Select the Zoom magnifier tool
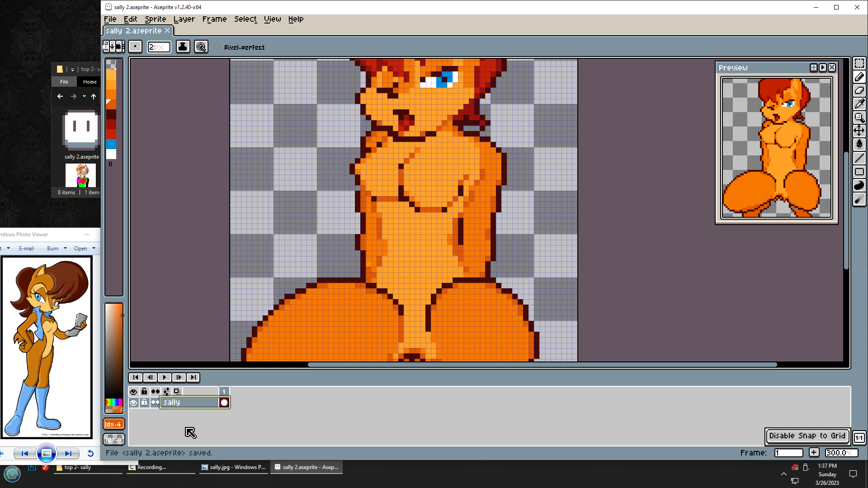Viewport: 868px width, 488px height. 859,118
